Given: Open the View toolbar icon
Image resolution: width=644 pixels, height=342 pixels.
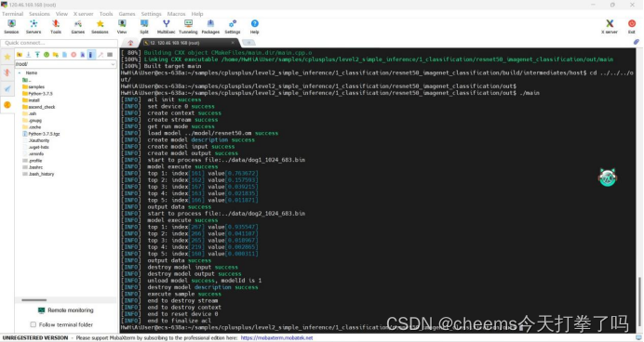Looking at the screenshot, I should tap(122, 26).
